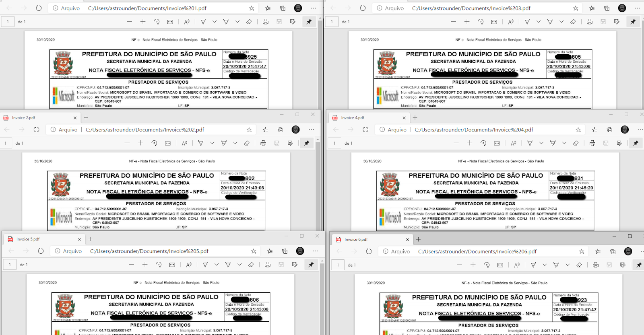644x335 pixels.
Task: Open Settings and more menu in Invoice 2.pdf
Action: pyautogui.click(x=311, y=129)
